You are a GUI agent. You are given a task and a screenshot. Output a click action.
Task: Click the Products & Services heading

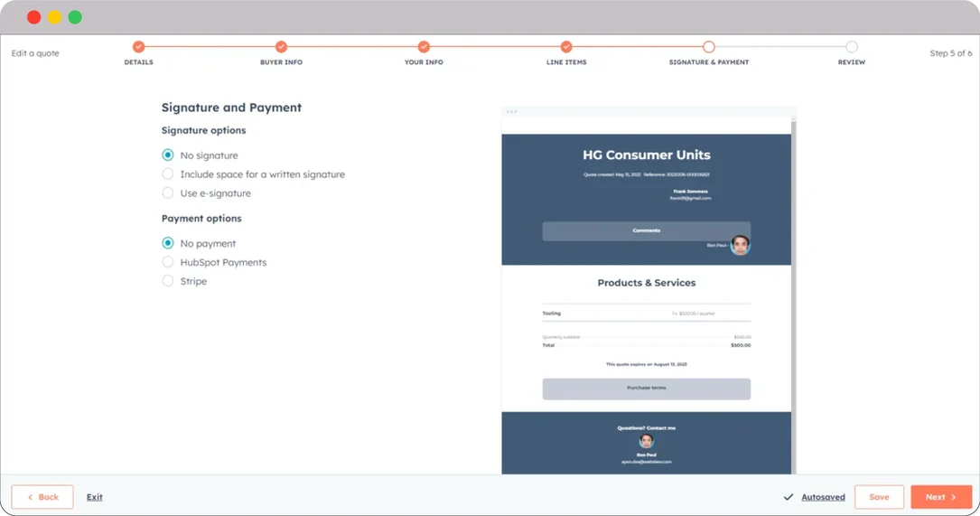coord(646,283)
